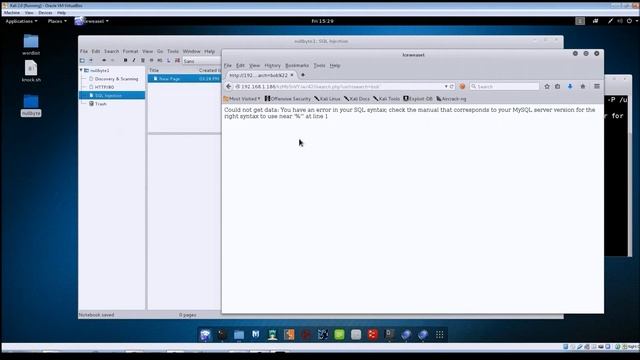
Task: Bookmark this page with the star icon
Action: [547, 87]
